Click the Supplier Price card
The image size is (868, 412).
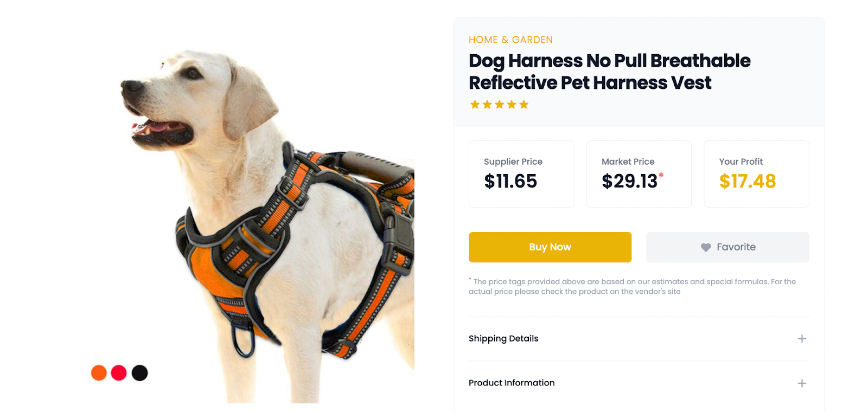tap(521, 174)
